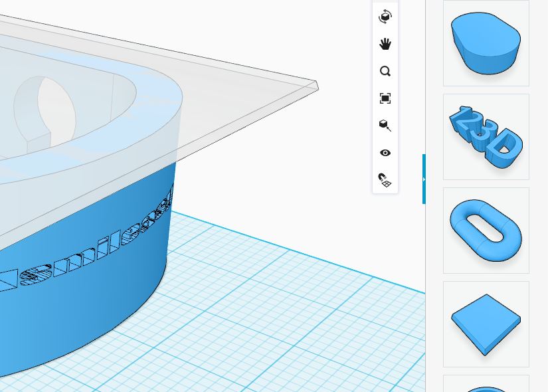Pick the 123D text shape thumbnail
Image resolution: width=548 pixels, height=392 pixels.
pos(486,137)
